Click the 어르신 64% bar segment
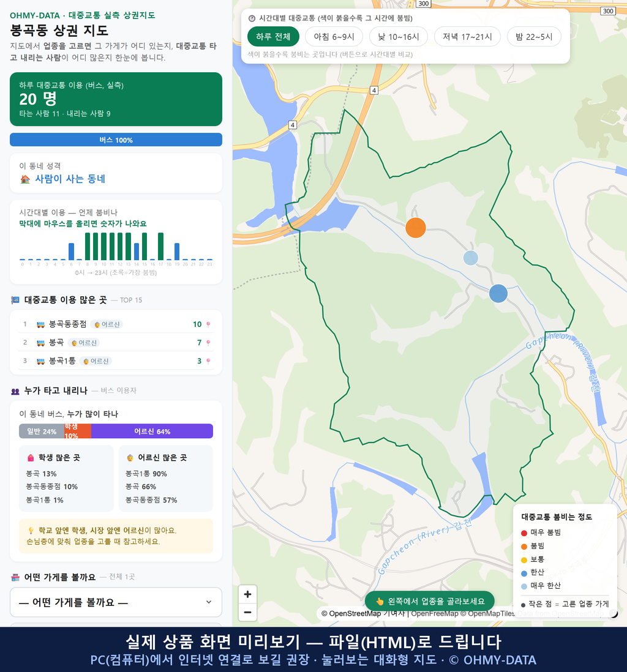The height and width of the screenshot is (672, 627). pyautogui.click(x=152, y=431)
